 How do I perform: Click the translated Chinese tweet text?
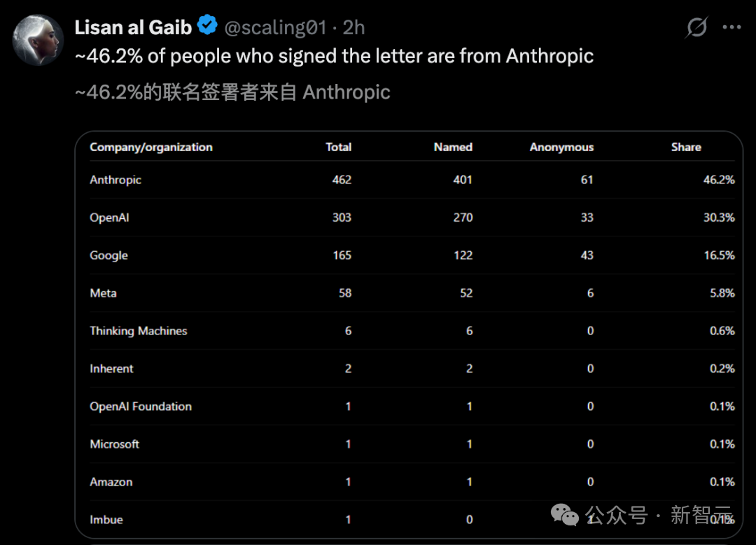tap(232, 92)
